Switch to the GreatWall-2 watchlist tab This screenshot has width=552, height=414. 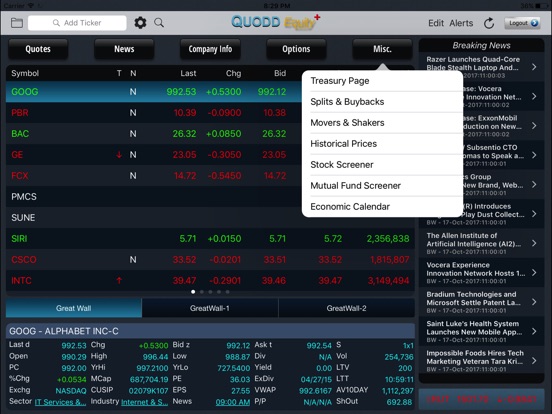(x=346, y=308)
